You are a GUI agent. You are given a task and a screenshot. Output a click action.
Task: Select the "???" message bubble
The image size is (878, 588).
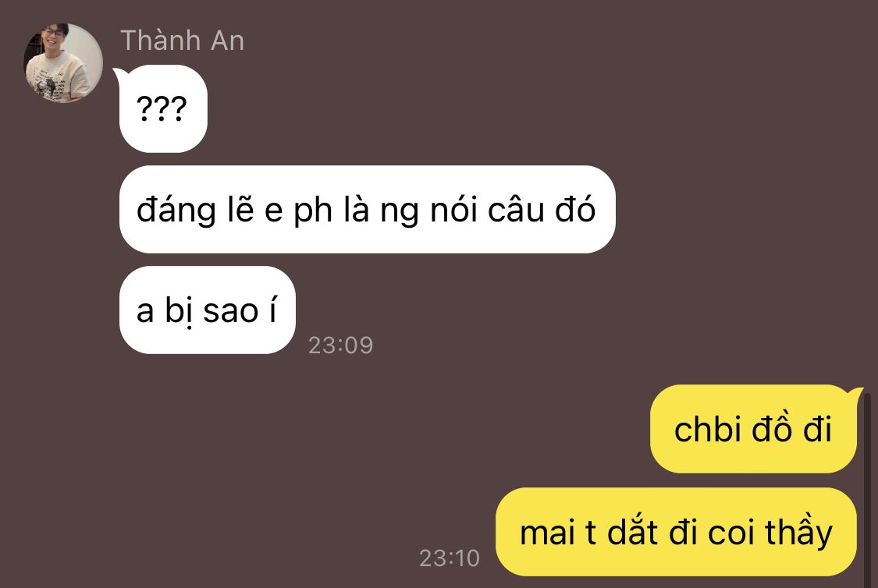click(x=163, y=108)
